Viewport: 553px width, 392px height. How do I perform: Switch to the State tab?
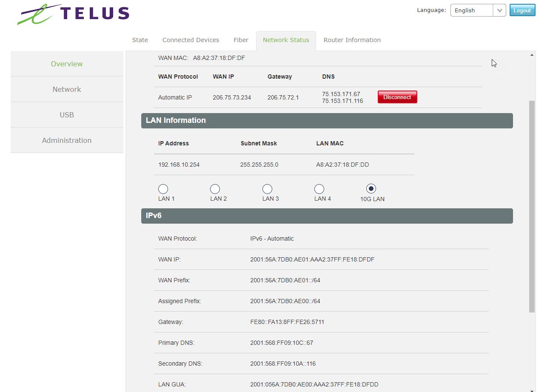pos(140,40)
